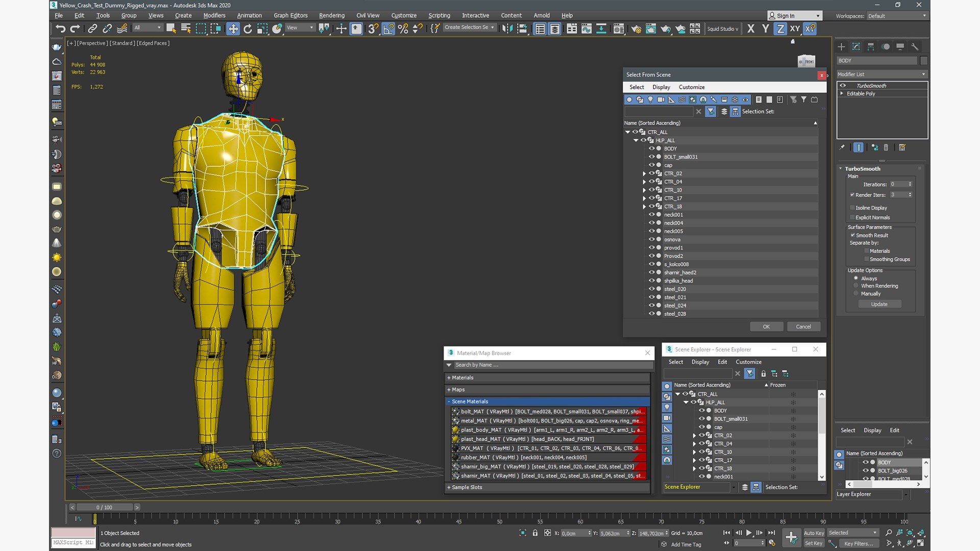Image resolution: width=980 pixels, height=551 pixels.
Task: Click Cancel in Select From Scene dialog
Action: click(803, 327)
